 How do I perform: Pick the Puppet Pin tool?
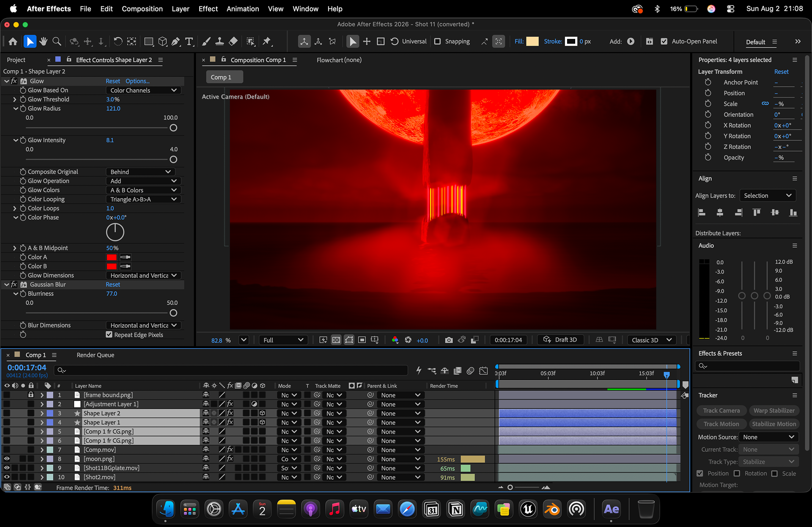click(267, 41)
